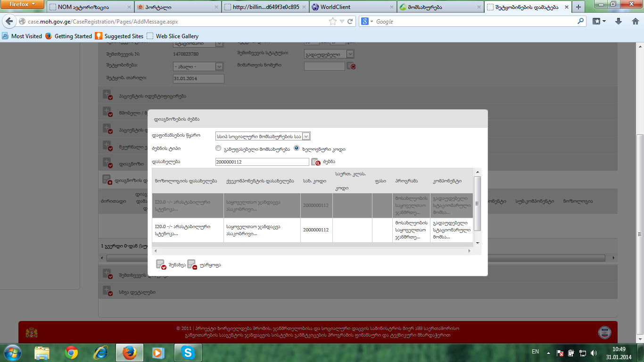Switch to the NOM ავტორიზაცია tab
This screenshot has width=644, height=362.
89,7
